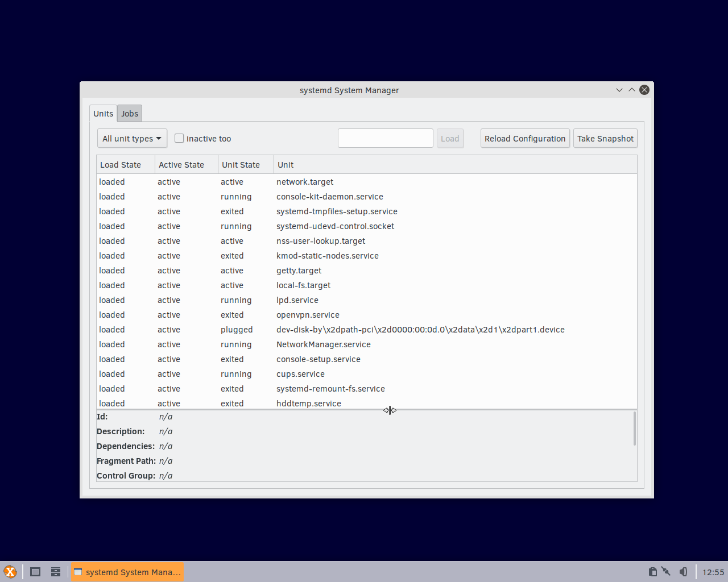Select the Units tab

[x=103, y=113]
